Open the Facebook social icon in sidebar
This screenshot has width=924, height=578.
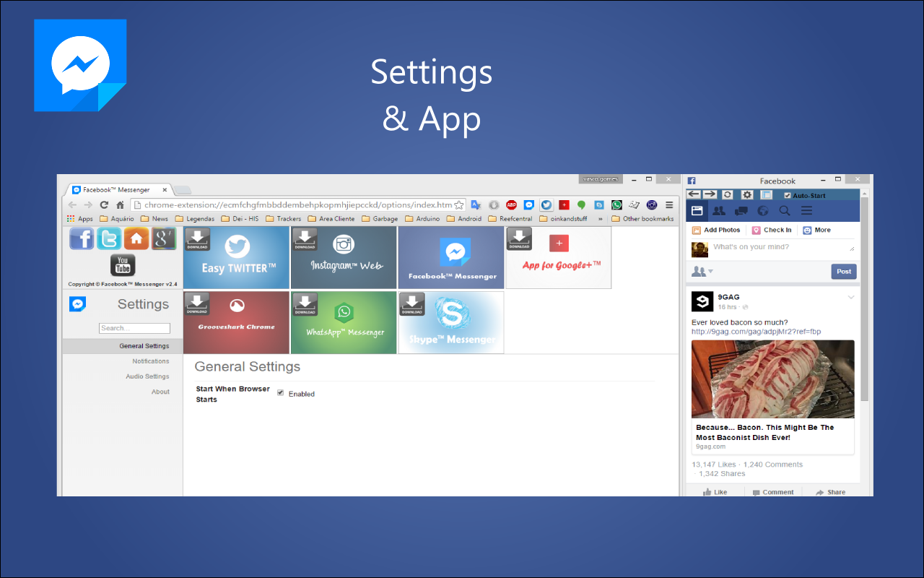click(82, 238)
